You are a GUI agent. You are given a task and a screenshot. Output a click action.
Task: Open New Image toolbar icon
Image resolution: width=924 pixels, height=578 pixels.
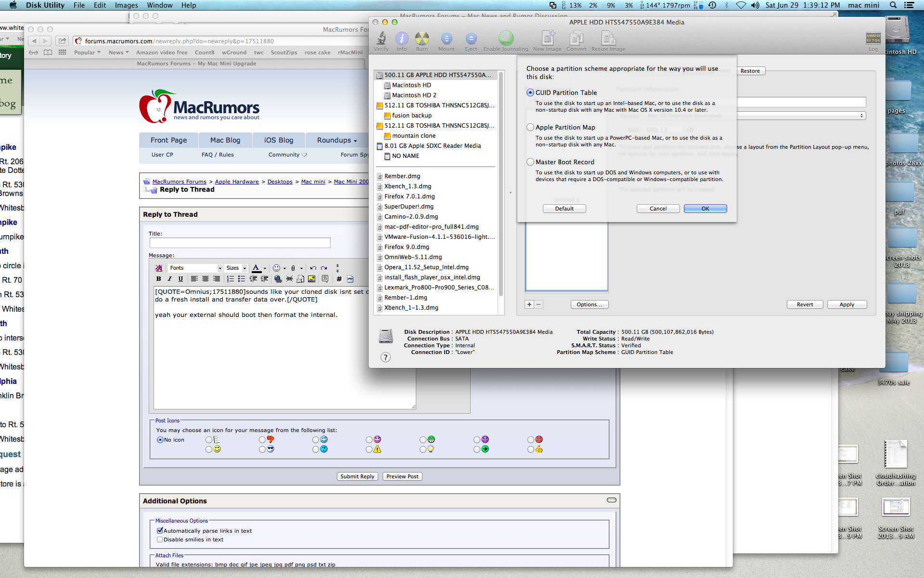(547, 39)
